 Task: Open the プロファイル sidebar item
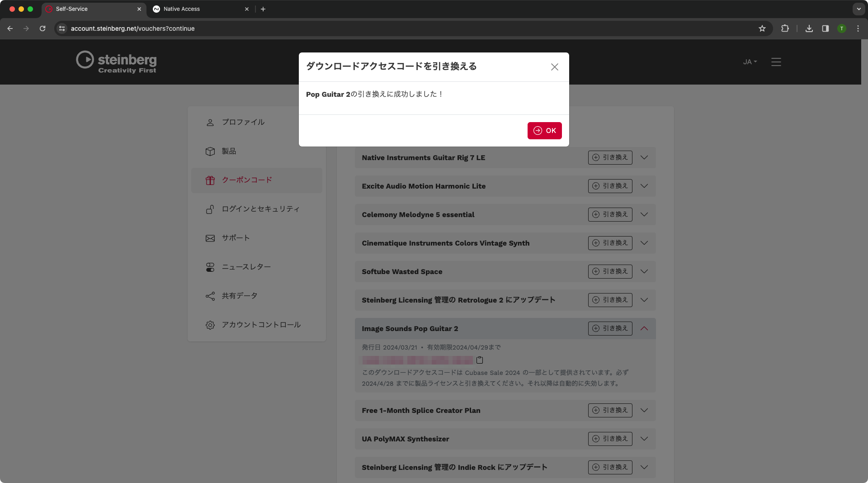pos(257,122)
